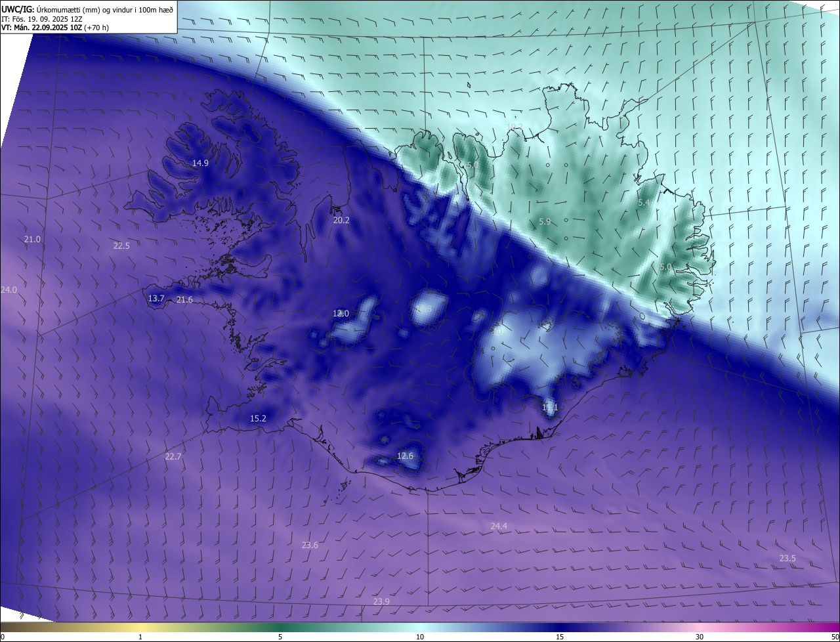Click the 'VT: Mán. 22.09.2025 10Z (+70 h)' line
Screen dimensions: 840x642
pyautogui.click(x=55, y=28)
